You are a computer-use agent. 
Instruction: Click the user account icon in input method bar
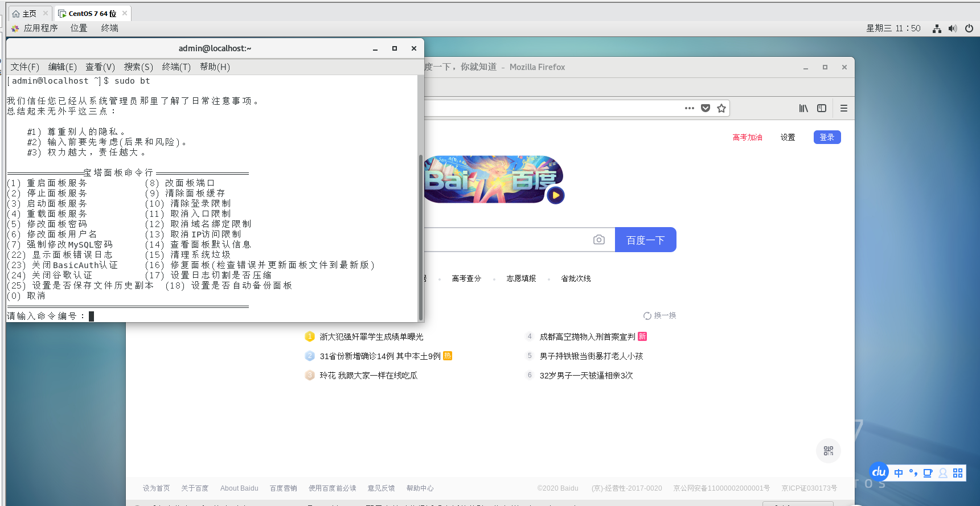click(943, 473)
